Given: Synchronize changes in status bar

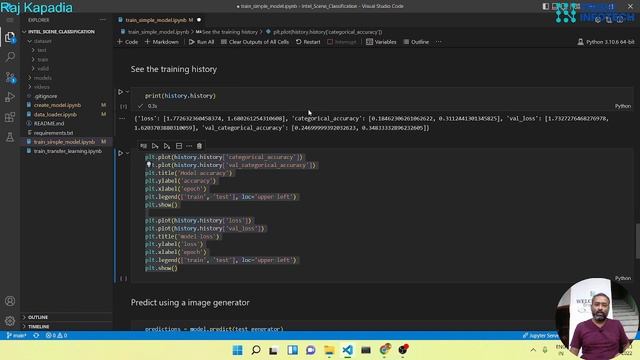Looking at the screenshot, I should [36, 336].
